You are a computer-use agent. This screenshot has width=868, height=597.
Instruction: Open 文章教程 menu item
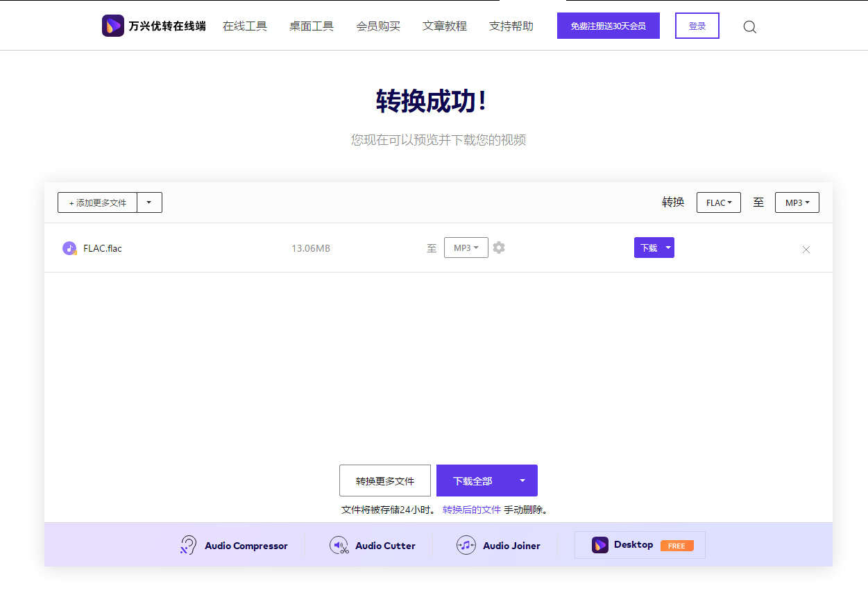tap(445, 26)
